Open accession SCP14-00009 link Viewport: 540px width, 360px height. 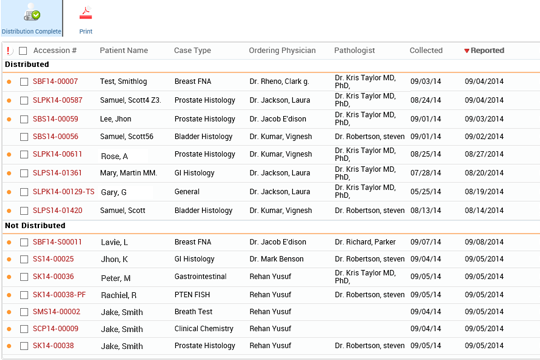coord(55,329)
